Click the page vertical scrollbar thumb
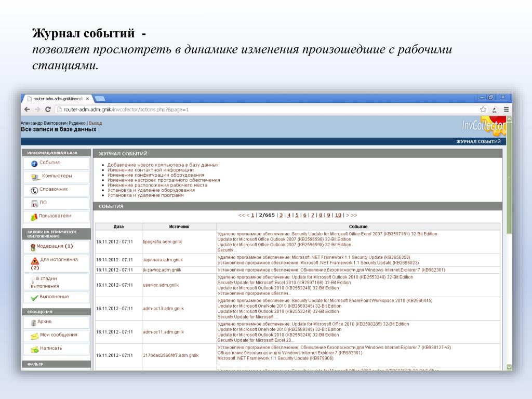 click(509, 178)
